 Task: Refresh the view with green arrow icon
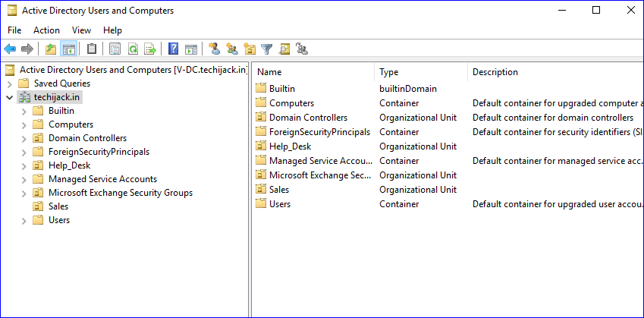pos(133,49)
